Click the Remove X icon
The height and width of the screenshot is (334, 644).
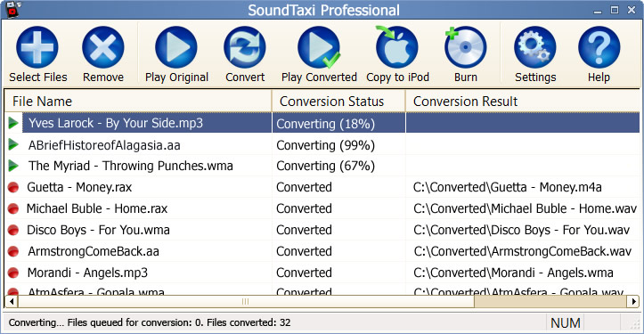point(103,47)
